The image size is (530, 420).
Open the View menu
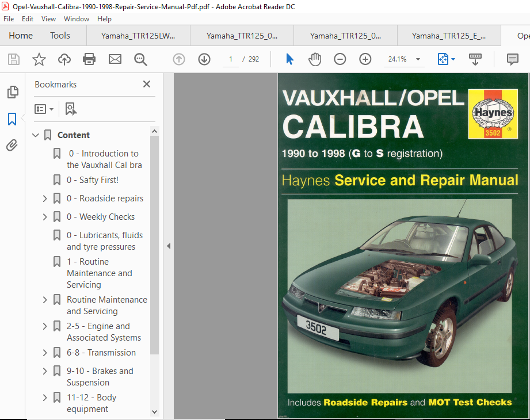click(48, 19)
